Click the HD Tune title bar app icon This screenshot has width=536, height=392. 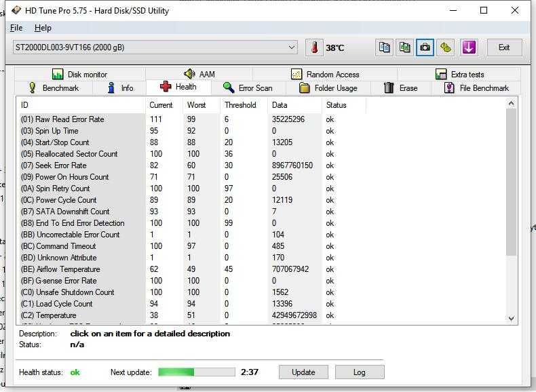16,10
